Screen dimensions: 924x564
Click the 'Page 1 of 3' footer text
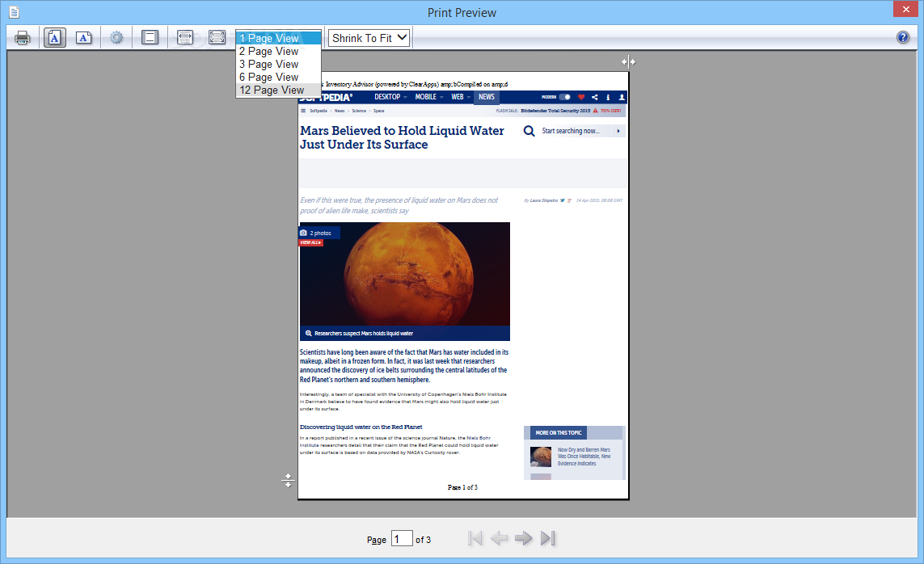462,487
